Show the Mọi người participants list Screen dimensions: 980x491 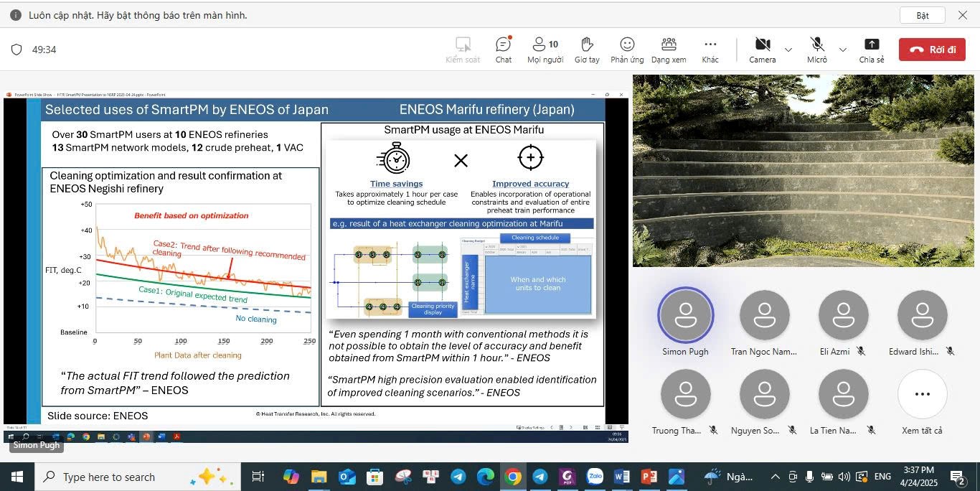[x=545, y=50]
